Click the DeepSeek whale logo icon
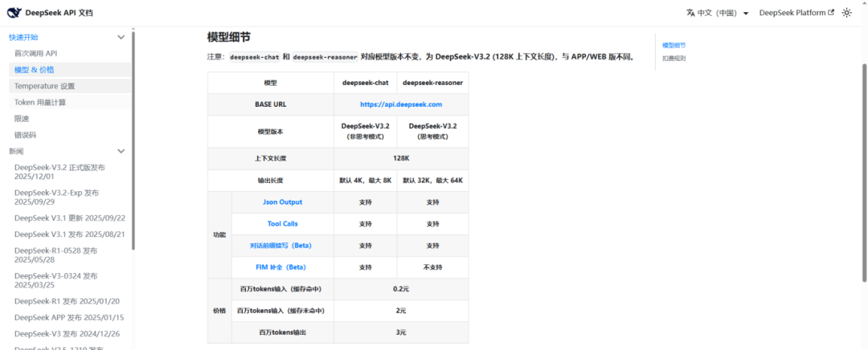 click(x=15, y=12)
